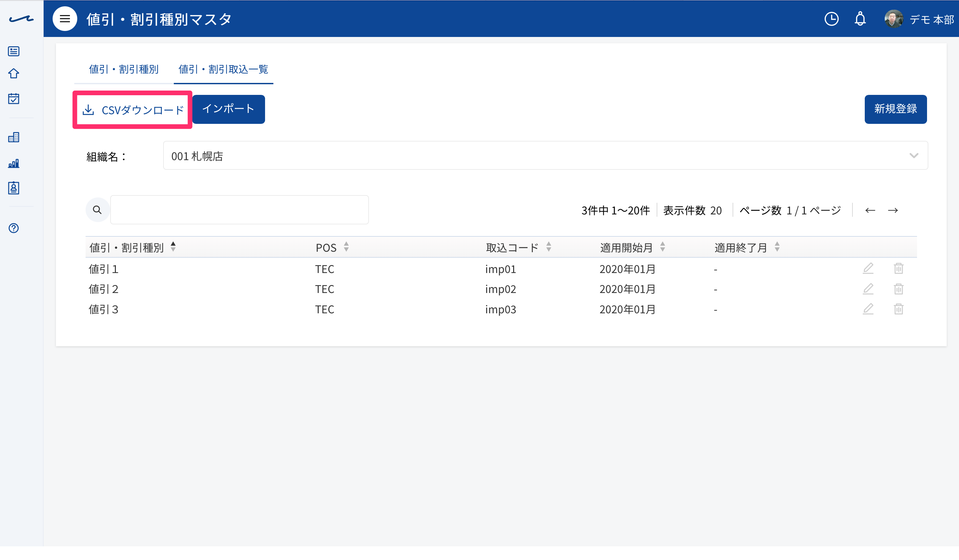Click 2020年01月 in the 値引 3 row

pyautogui.click(x=628, y=310)
